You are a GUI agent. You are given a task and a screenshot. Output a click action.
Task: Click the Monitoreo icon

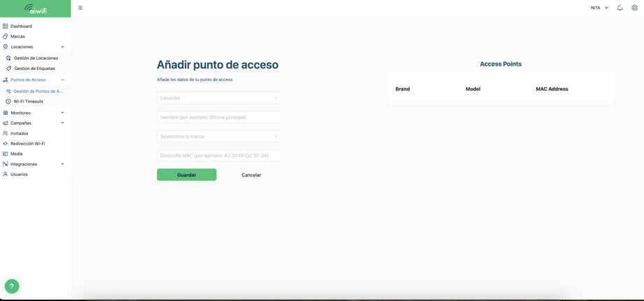(x=6, y=113)
